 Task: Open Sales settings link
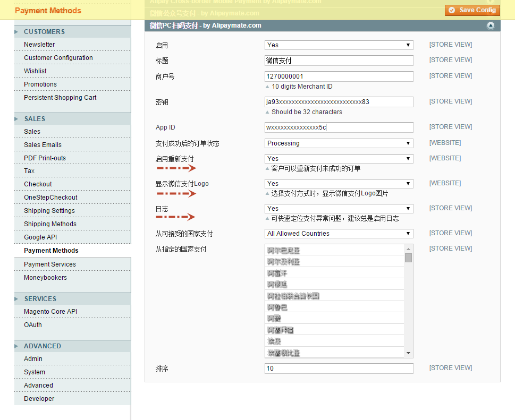click(32, 132)
